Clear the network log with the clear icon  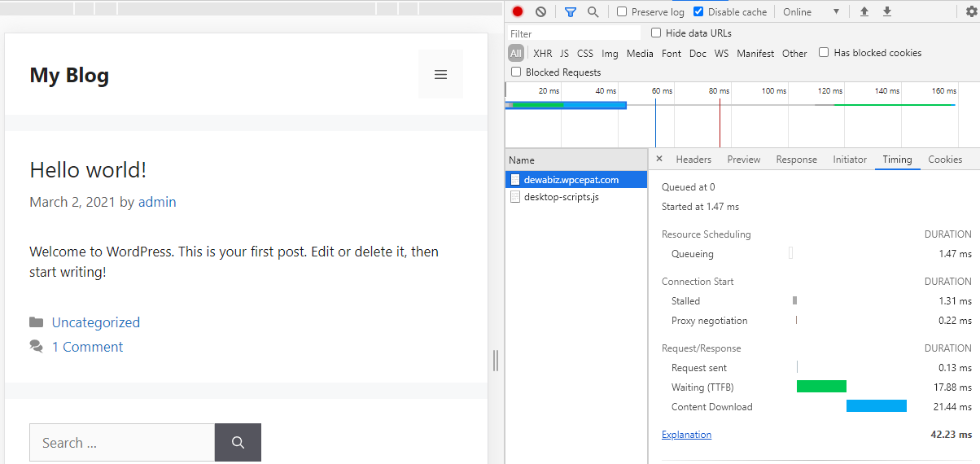coord(540,12)
